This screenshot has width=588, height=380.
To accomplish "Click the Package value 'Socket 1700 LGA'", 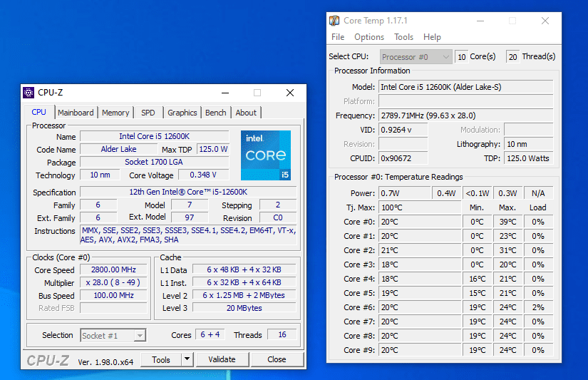I will tap(155, 162).
